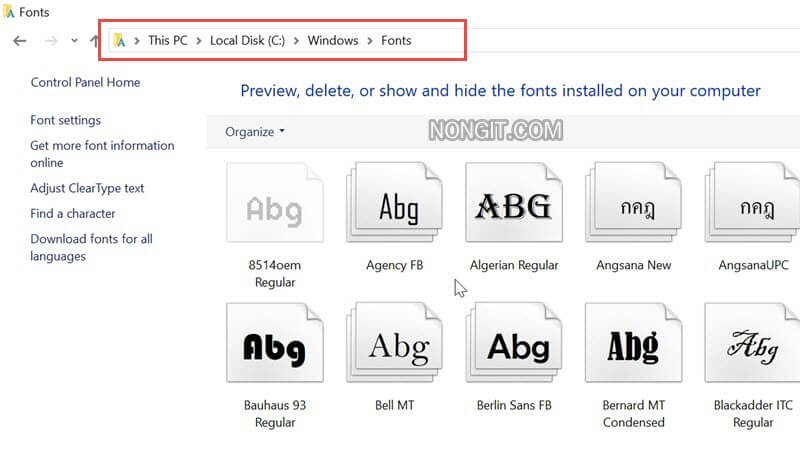
Task: Open Font settings link
Action: pyautogui.click(x=65, y=120)
